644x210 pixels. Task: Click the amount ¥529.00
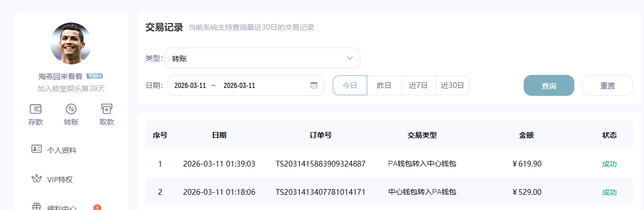click(x=527, y=192)
